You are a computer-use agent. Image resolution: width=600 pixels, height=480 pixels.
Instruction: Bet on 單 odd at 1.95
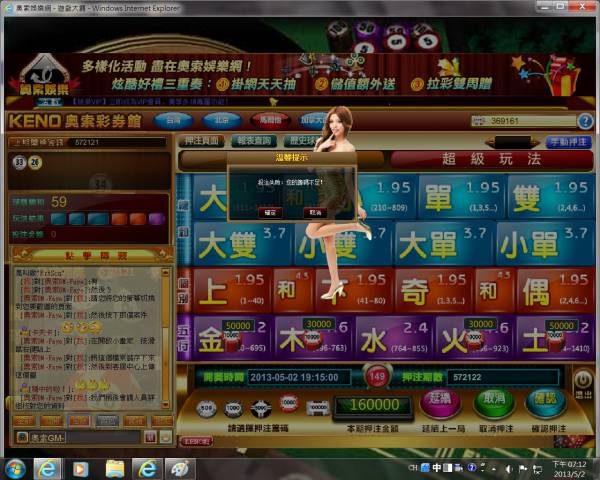(x=462, y=198)
